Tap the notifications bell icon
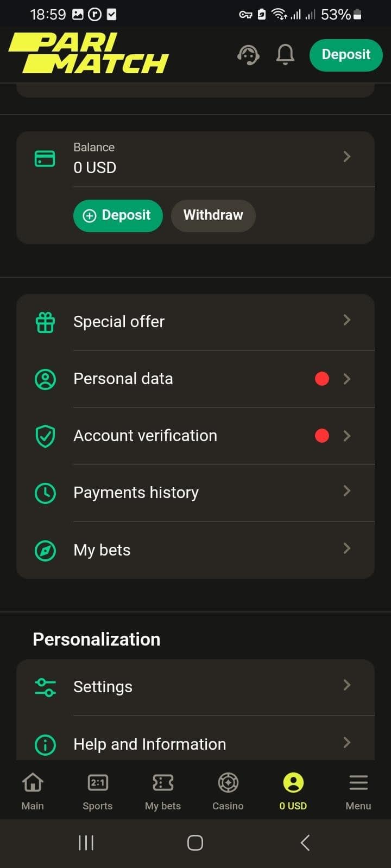 (285, 55)
